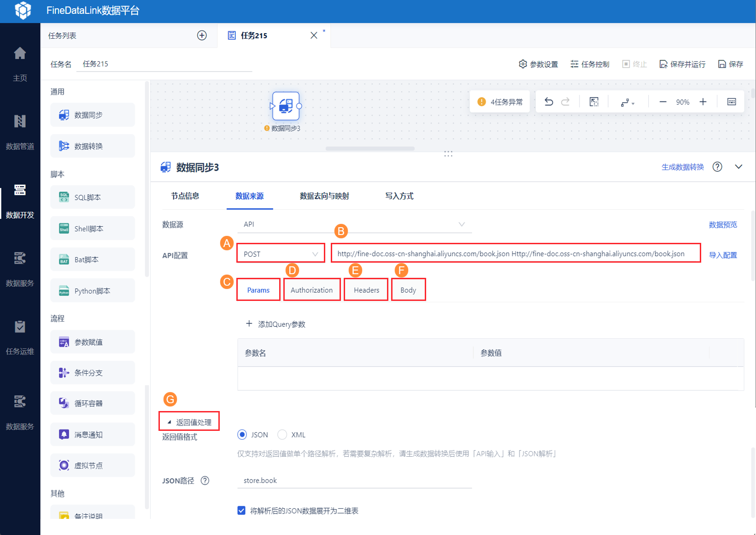Click the FineDataLink logo icon

coord(23,11)
